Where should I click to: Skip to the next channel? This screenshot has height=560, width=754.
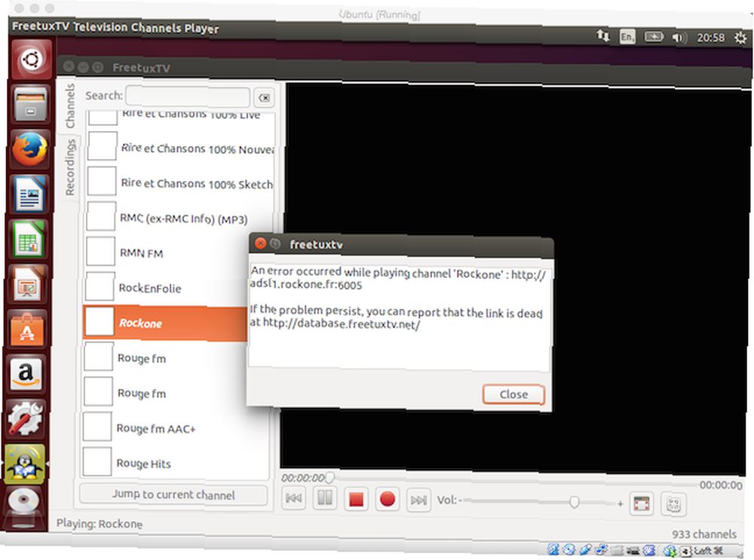point(418,500)
